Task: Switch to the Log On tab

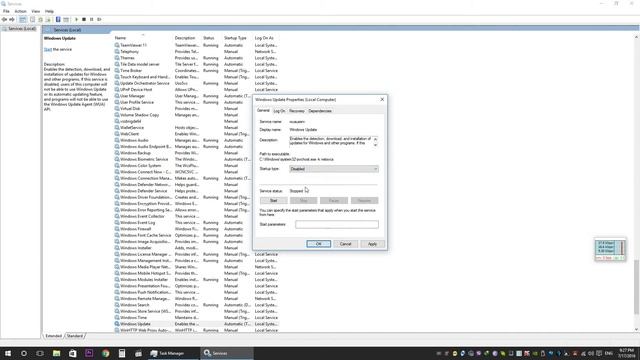Action: (279, 111)
